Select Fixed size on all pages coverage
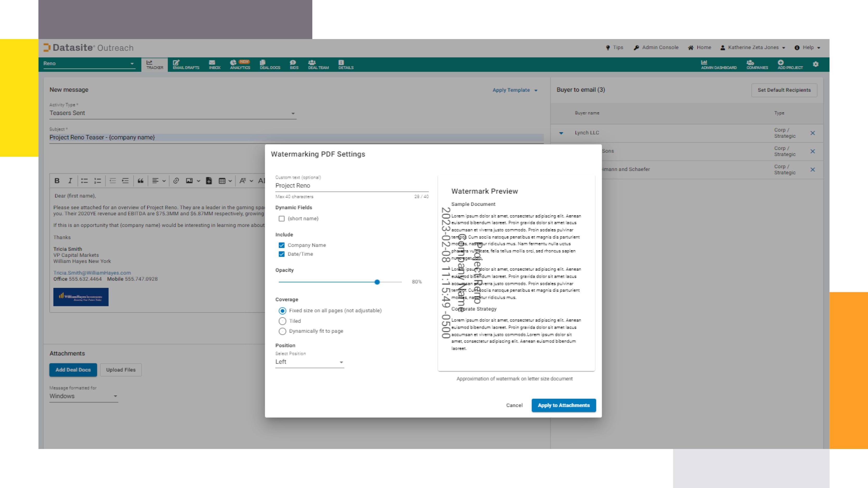Screen dimensions: 868x488 tap(282, 311)
